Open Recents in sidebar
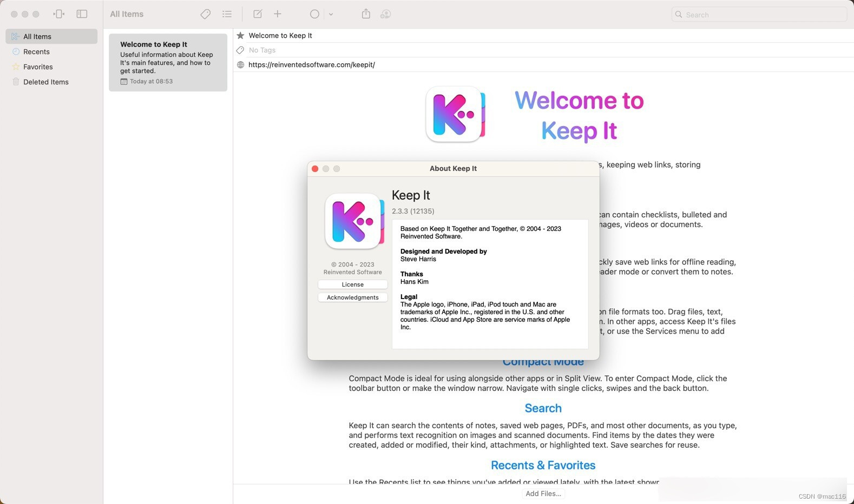Image resolution: width=854 pixels, height=504 pixels. (x=51, y=51)
